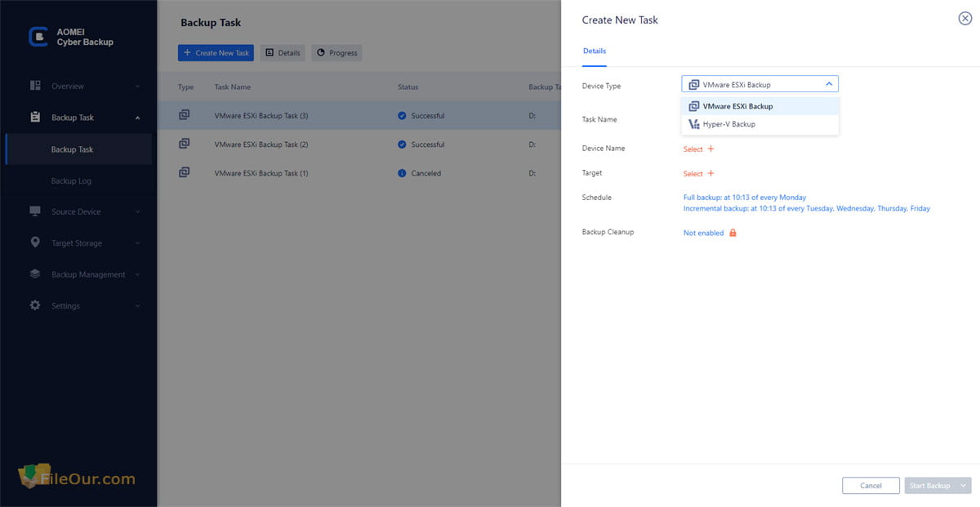The image size is (980, 507).
Task: Expand the Overview section chevron
Action: tap(137, 87)
